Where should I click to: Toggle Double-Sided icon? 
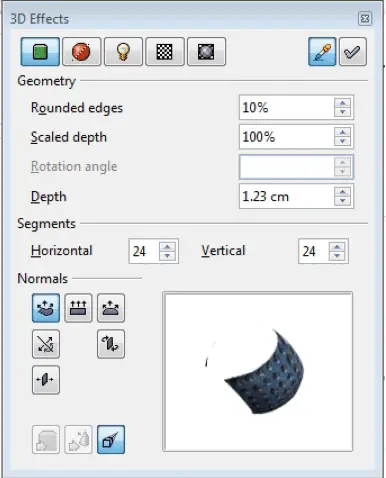(x=46, y=380)
